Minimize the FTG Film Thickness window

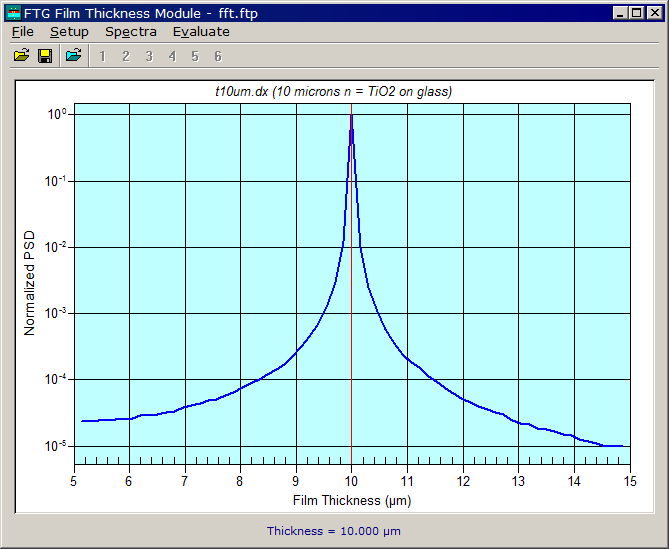coord(620,13)
